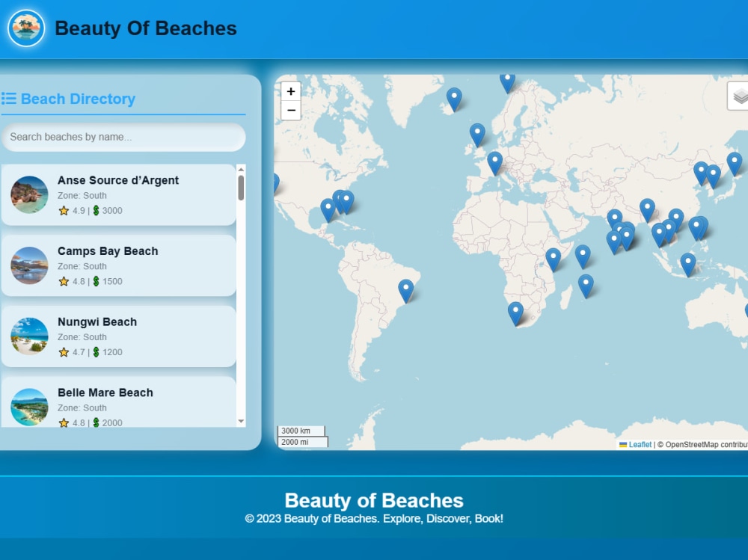Click the star icon for Anse Source d'Argent
Image resolution: width=748 pixels, height=560 pixels.
pos(64,211)
